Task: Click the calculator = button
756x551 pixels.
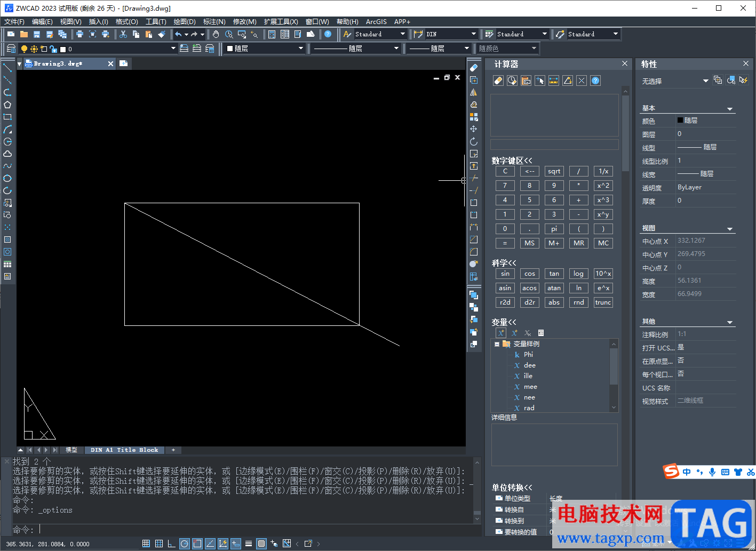Action: [x=505, y=243]
